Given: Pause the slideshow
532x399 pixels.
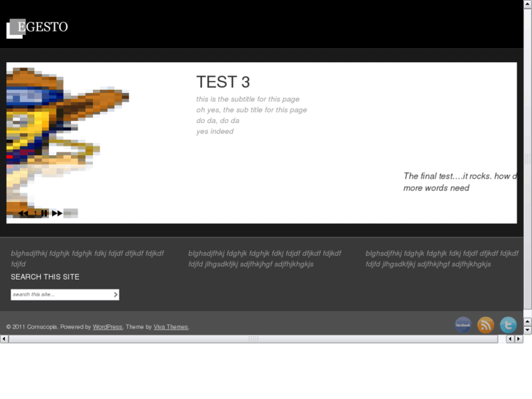Looking at the screenshot, I should [x=44, y=213].
